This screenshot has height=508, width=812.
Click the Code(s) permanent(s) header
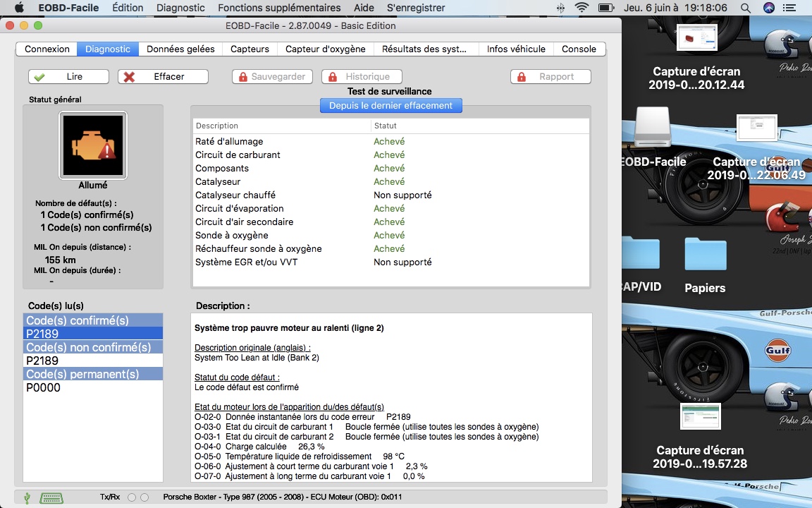click(x=93, y=374)
